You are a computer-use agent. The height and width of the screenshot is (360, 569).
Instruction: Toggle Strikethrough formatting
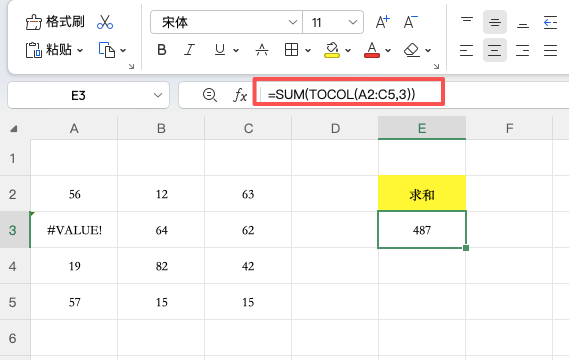point(262,50)
